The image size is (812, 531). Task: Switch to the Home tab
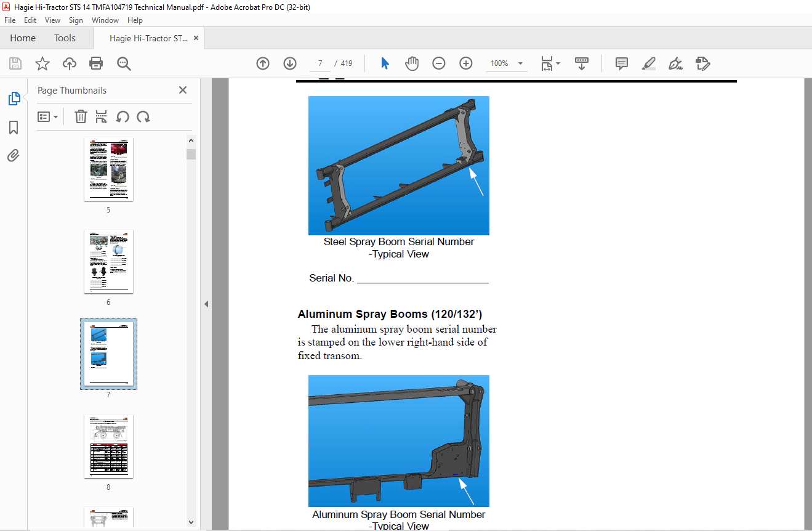[x=23, y=38]
